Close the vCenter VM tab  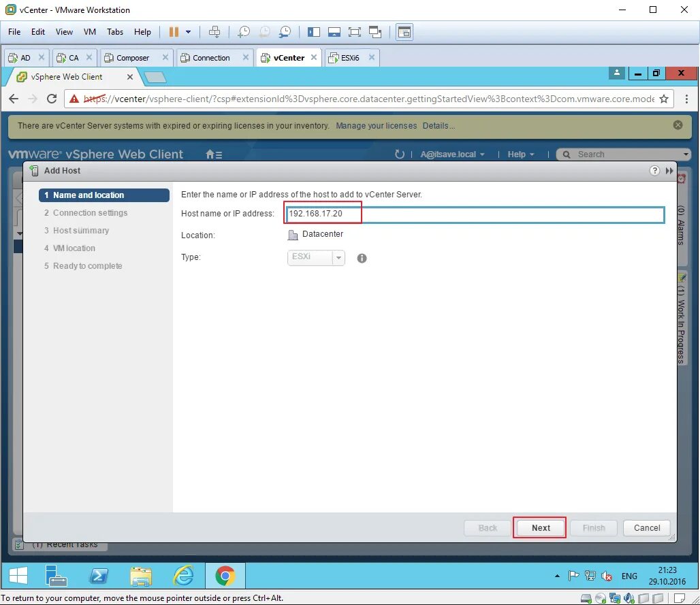point(314,57)
